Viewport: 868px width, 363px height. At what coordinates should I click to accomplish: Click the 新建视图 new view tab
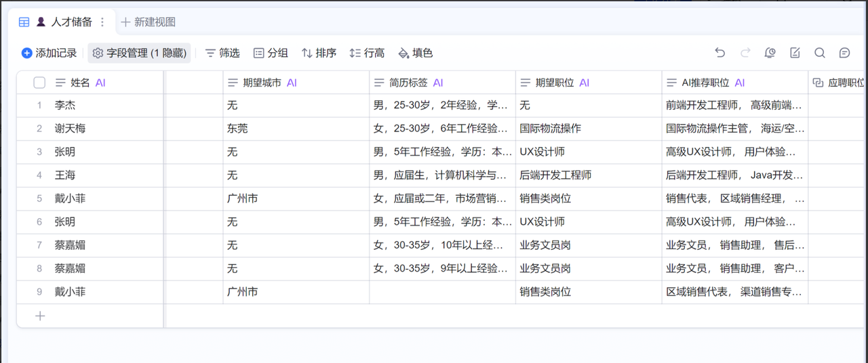[148, 22]
